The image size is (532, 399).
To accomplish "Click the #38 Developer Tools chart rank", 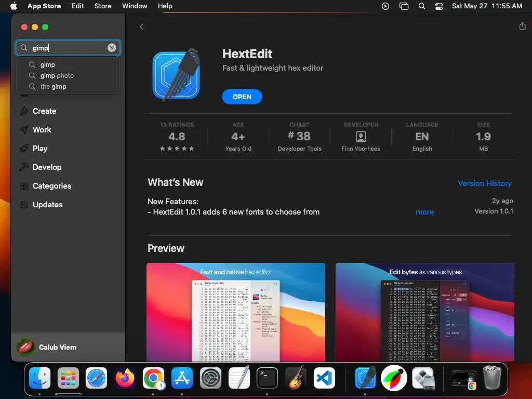I will click(x=299, y=137).
